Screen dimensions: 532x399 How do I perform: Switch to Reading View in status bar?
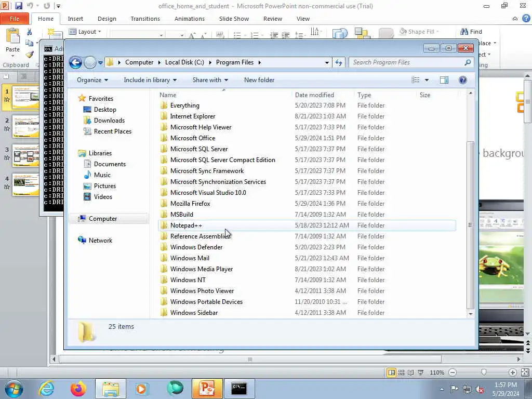click(x=411, y=373)
